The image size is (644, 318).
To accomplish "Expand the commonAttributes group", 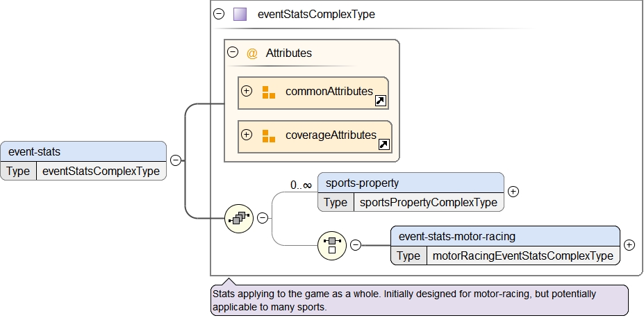I will [246, 91].
